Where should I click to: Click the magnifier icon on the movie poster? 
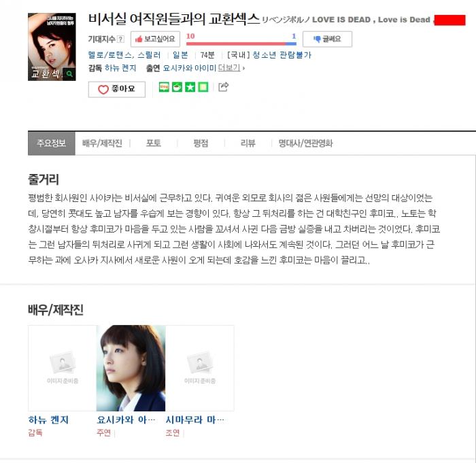point(69,74)
